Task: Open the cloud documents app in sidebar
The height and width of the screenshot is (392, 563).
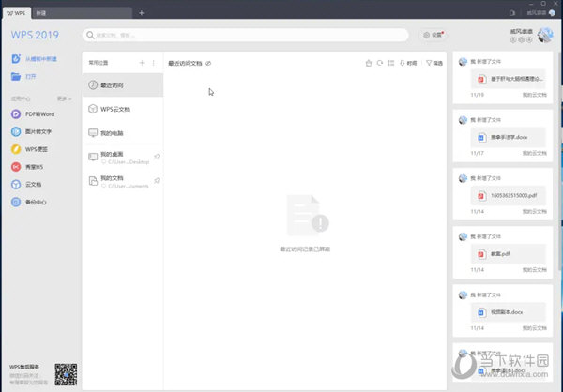Action: 26,185
